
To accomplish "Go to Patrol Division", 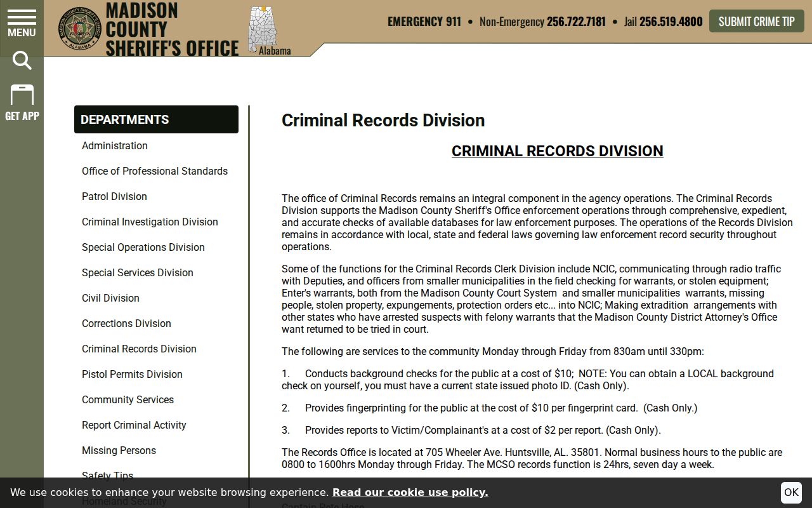I will [114, 196].
